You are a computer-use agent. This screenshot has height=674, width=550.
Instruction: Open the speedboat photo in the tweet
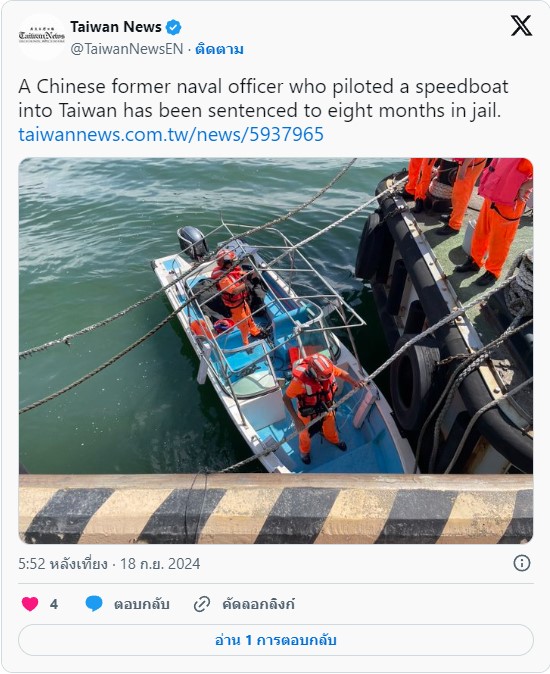click(276, 351)
